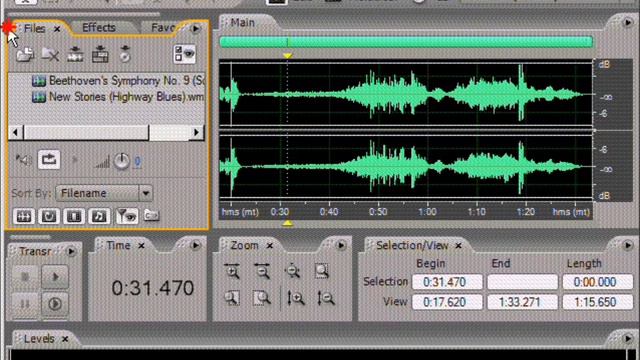The width and height of the screenshot is (640, 360).
Task: Click the View End field 1:33.271
Action: 522,302
